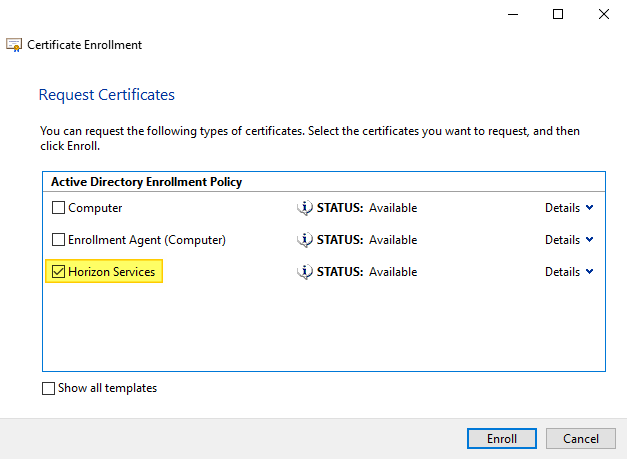627x459 pixels.
Task: Close the Certificate Enrollment dialog
Action: click(x=604, y=14)
